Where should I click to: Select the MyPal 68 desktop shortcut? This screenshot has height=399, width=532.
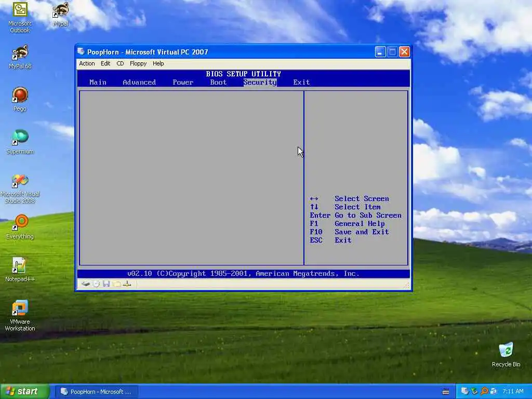tap(20, 57)
